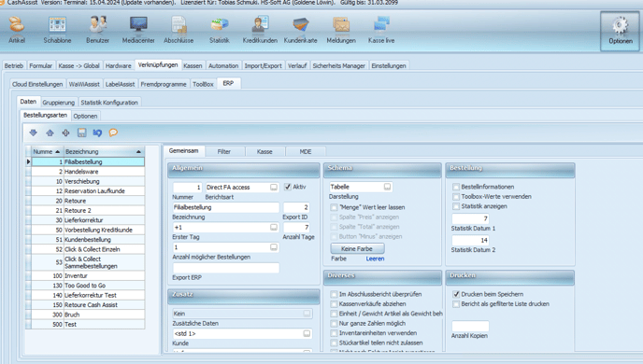Viewport: 643px width, 364px height.
Task: Save changes with the diskette icon
Action: pyautogui.click(x=81, y=133)
